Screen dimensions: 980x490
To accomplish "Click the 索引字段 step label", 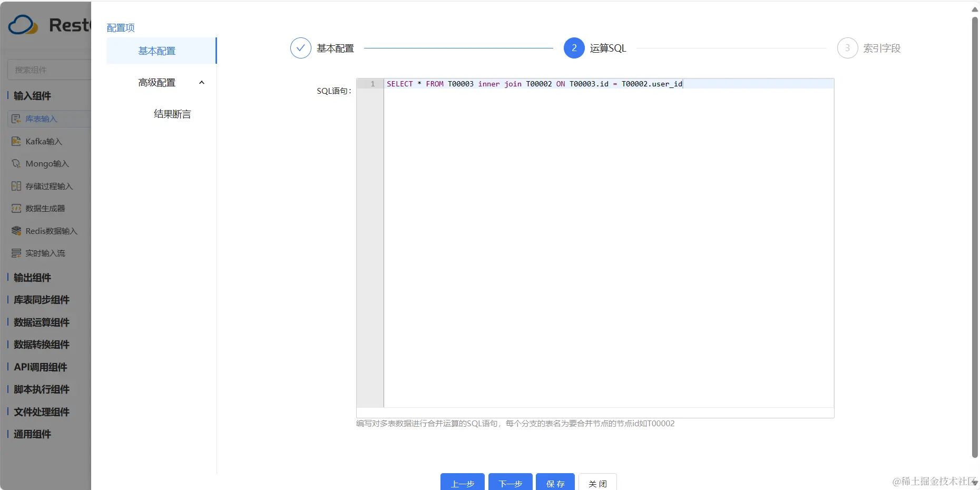I will tap(882, 48).
